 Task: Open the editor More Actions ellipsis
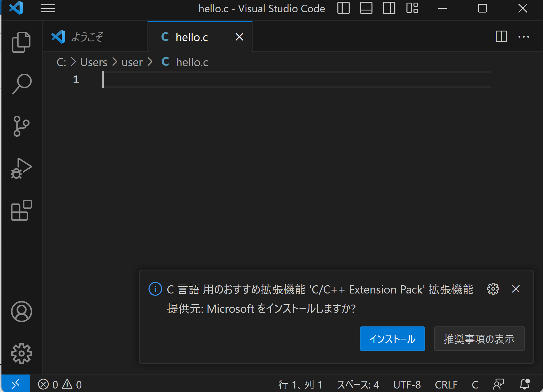click(524, 37)
